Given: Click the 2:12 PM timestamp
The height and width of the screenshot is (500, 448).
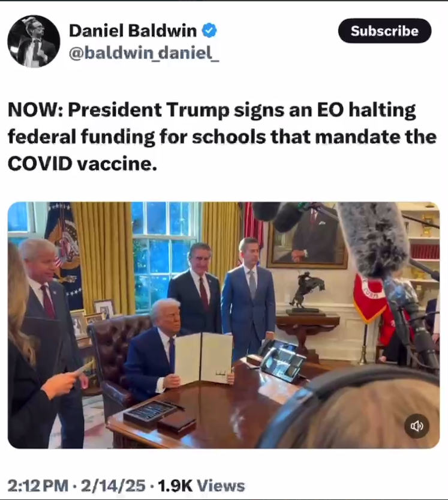Looking at the screenshot, I should [38, 486].
